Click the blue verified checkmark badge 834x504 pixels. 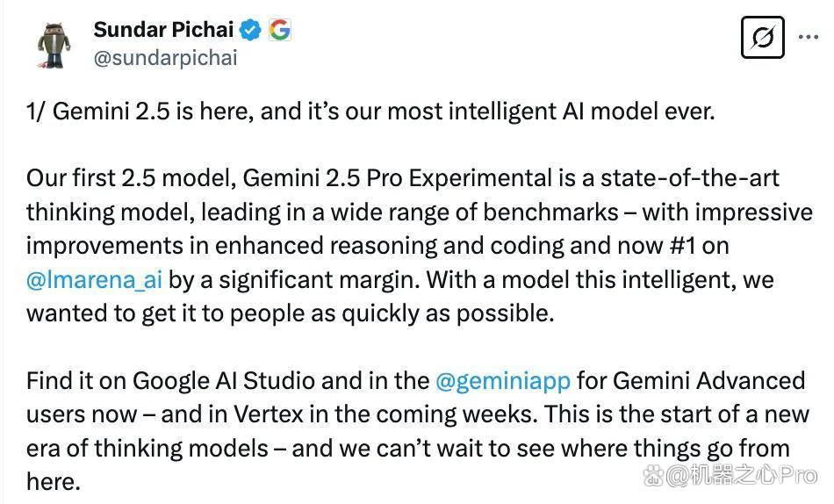point(250,30)
